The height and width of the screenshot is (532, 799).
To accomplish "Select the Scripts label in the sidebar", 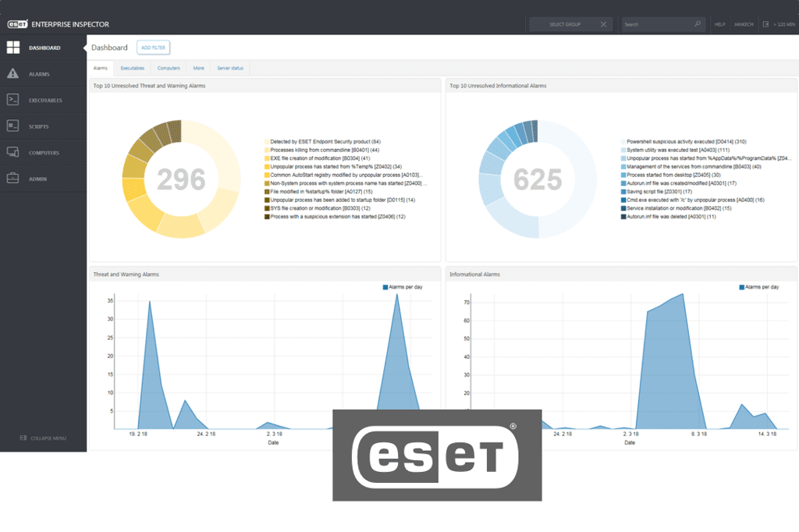I will [x=39, y=126].
